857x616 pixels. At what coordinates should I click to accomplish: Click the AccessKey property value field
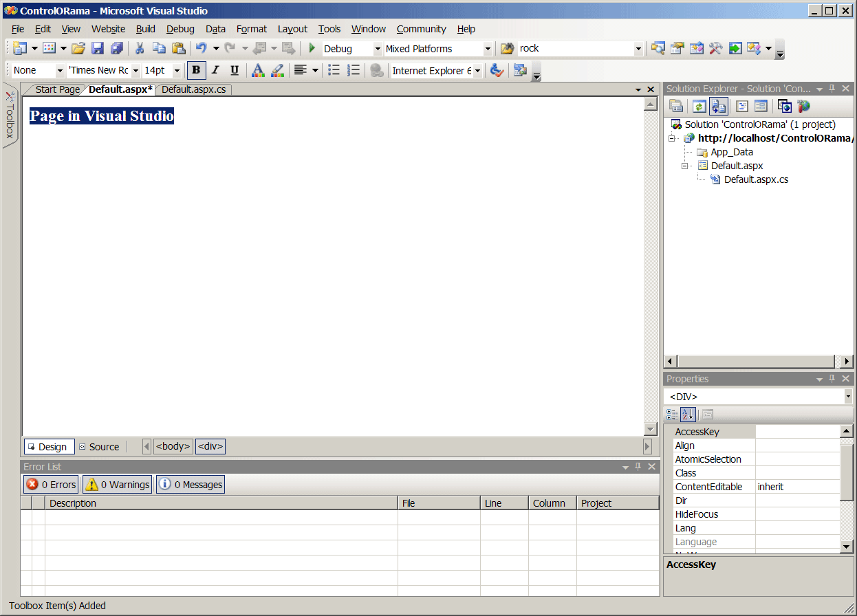[x=797, y=432]
